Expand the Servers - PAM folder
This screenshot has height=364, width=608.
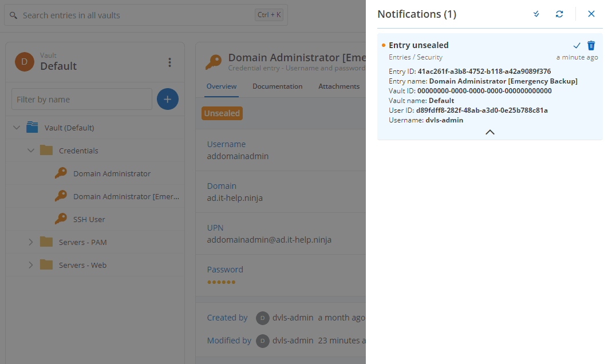pyautogui.click(x=31, y=242)
